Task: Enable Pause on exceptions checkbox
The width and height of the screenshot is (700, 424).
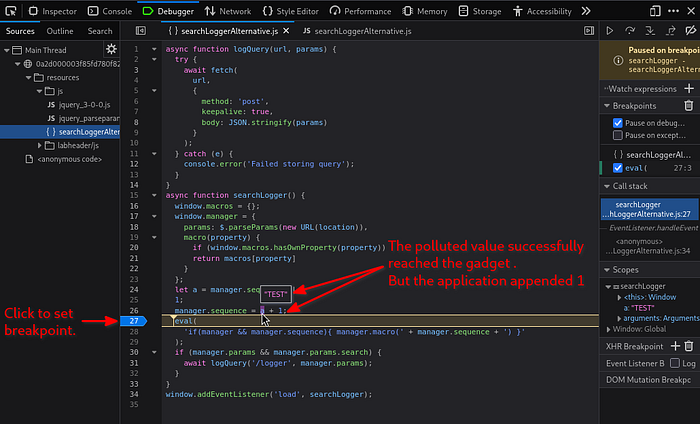Action: tap(618, 135)
